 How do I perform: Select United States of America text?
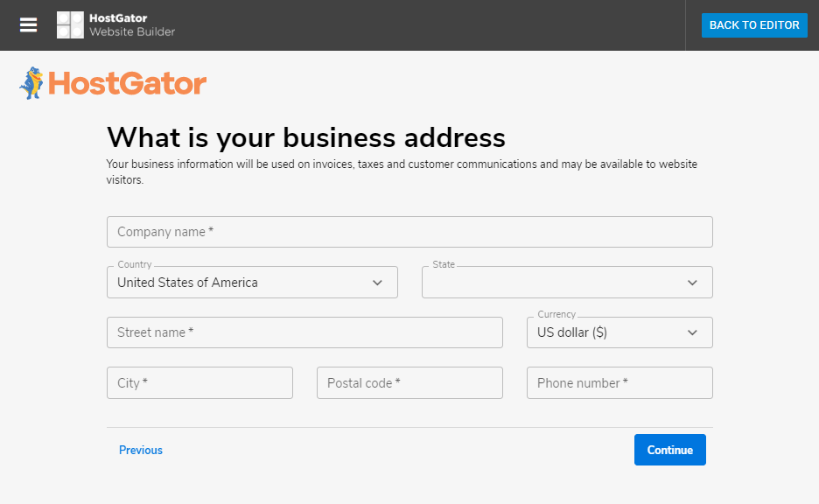(x=186, y=282)
